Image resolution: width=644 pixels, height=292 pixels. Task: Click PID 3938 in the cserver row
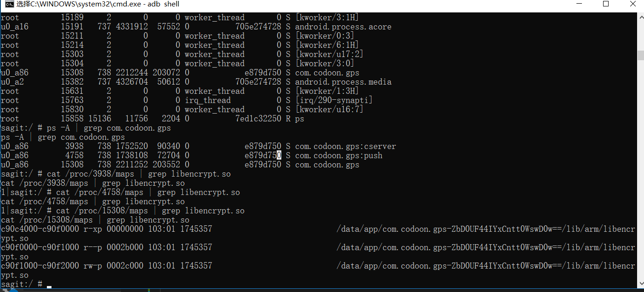tap(74, 146)
